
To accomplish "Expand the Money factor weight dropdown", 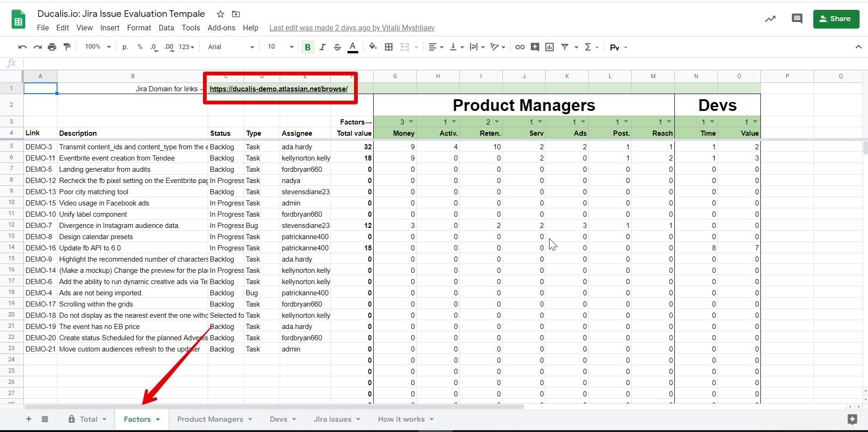I will pyautogui.click(x=411, y=122).
